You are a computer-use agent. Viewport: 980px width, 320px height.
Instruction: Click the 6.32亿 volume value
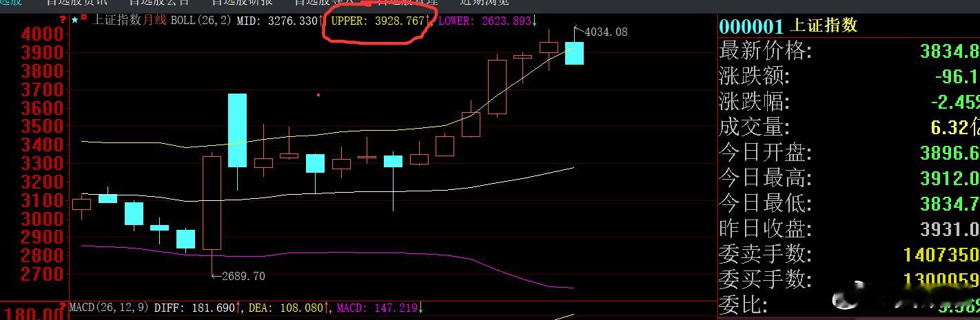tap(955, 128)
